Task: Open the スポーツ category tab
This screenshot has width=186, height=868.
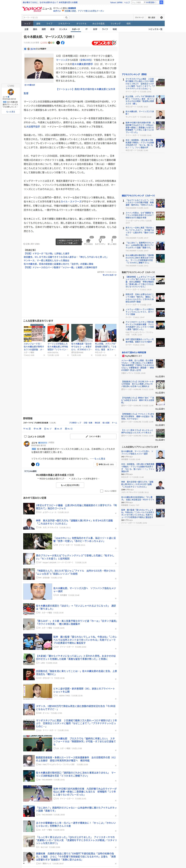Action: tap(76, 29)
